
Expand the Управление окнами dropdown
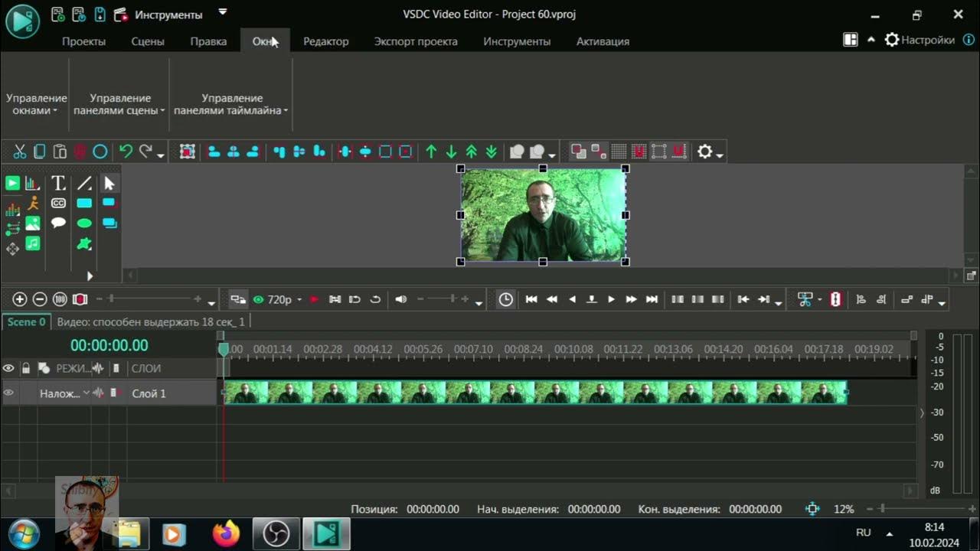[x=36, y=104]
